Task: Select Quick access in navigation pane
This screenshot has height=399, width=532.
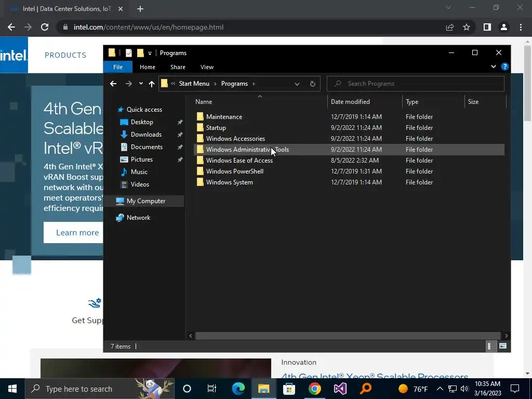Action: pyautogui.click(x=144, y=110)
